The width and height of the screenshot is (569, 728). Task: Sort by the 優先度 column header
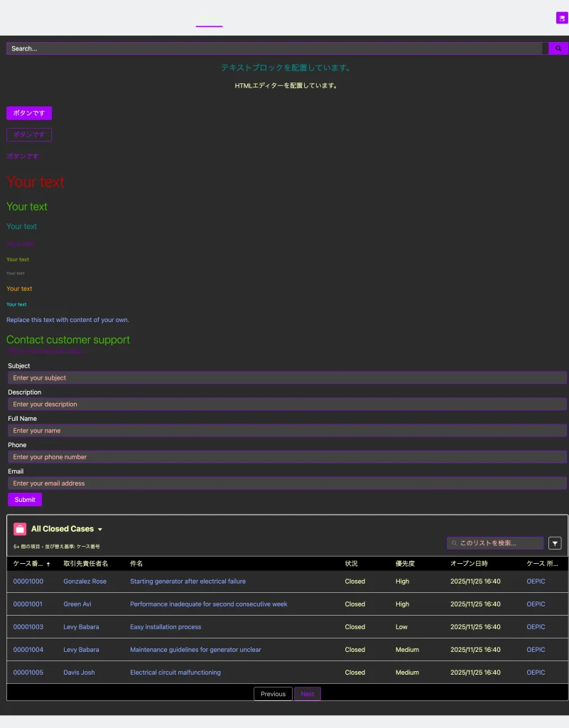[x=405, y=564]
